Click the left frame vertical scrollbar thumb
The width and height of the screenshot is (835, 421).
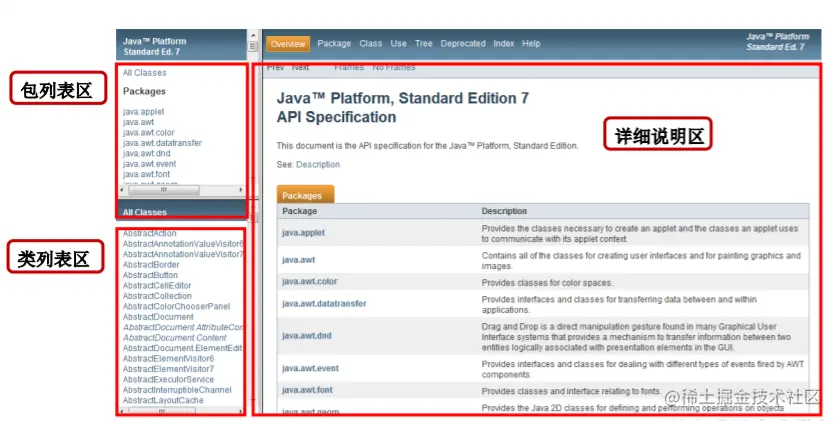pos(253,47)
